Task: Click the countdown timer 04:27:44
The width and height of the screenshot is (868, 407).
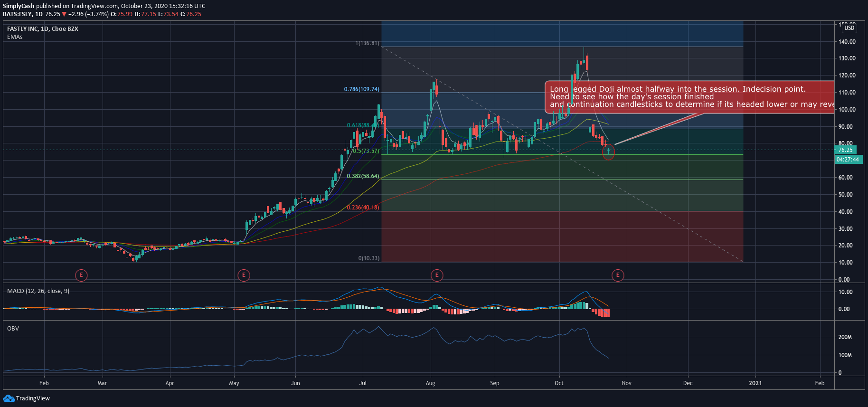Action: point(848,160)
